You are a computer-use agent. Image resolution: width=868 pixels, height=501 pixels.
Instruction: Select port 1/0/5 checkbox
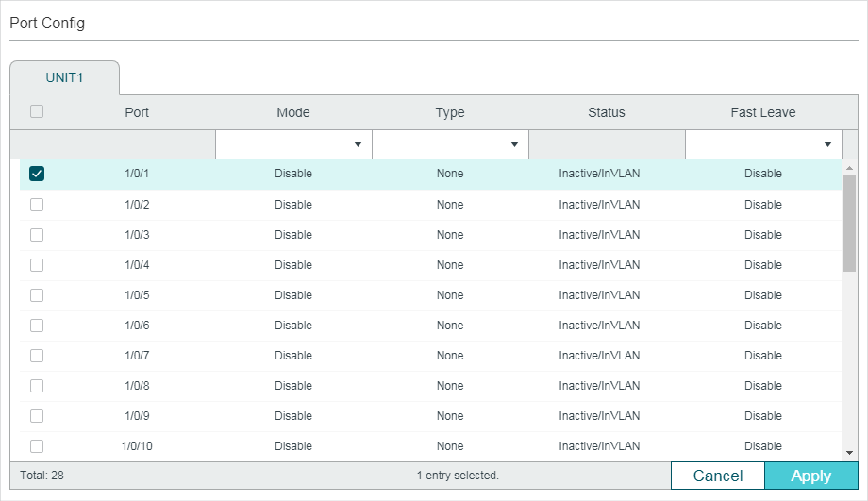point(37,295)
